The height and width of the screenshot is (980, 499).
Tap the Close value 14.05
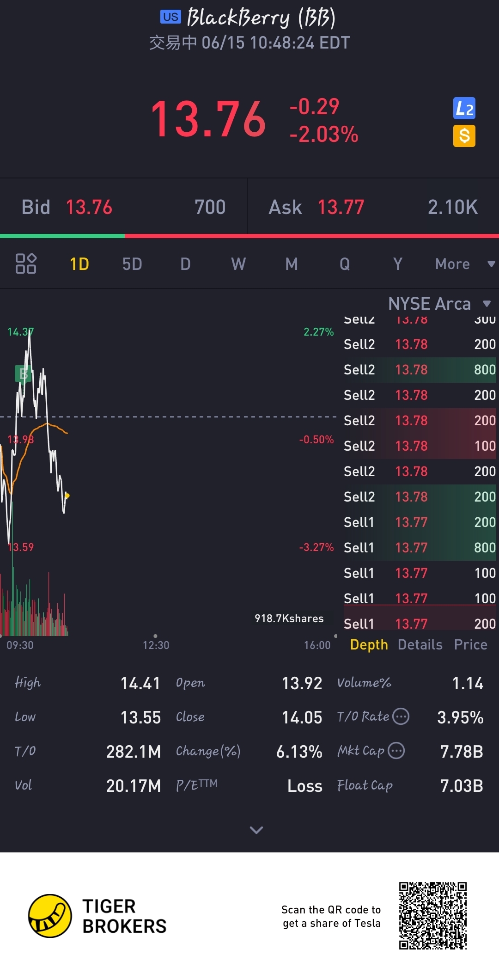302,717
